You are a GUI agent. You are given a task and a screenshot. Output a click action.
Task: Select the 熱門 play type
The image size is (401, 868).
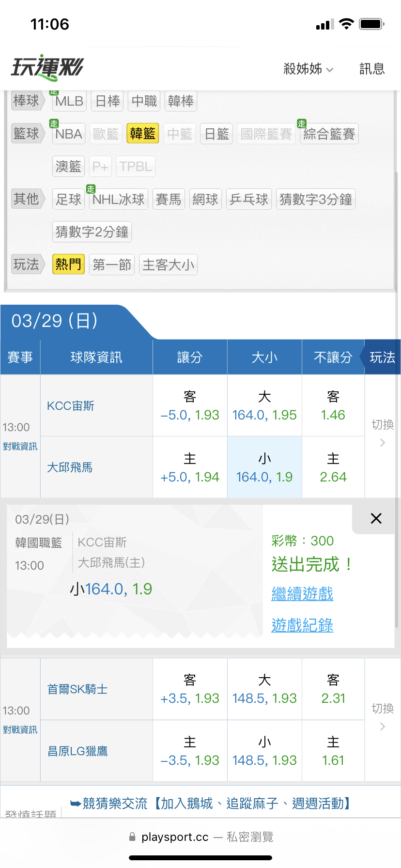(x=68, y=264)
